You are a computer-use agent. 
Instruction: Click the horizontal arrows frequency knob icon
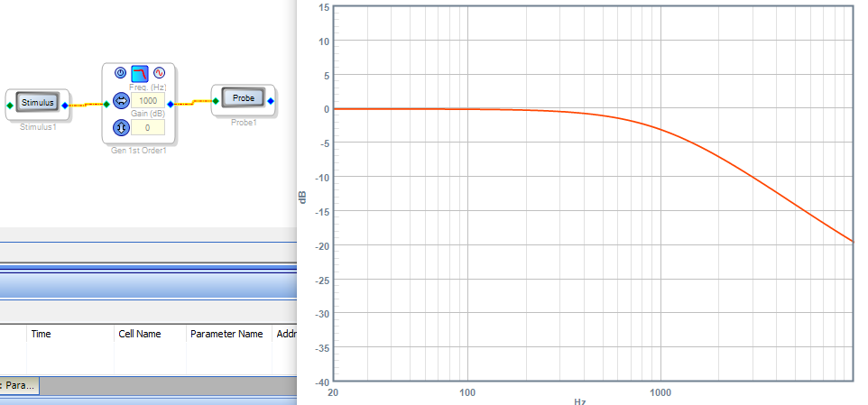click(x=121, y=101)
